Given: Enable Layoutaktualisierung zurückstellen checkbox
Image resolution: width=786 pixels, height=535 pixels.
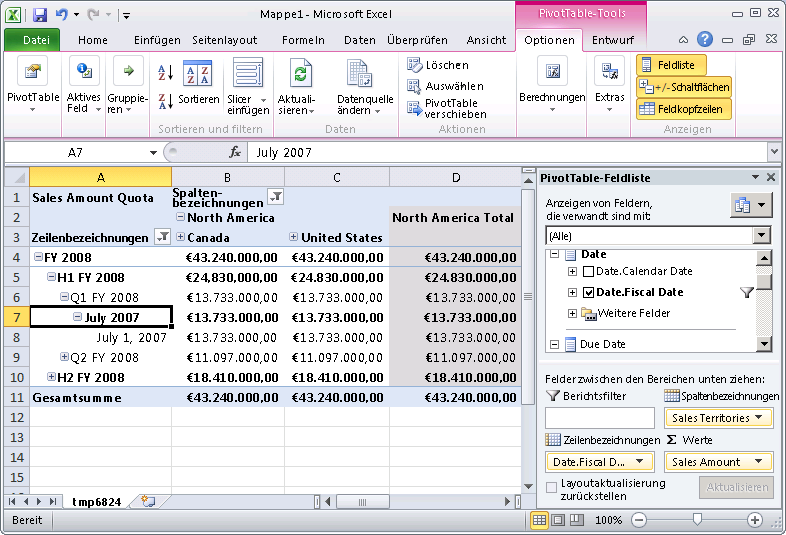Looking at the screenshot, I should coord(552,488).
